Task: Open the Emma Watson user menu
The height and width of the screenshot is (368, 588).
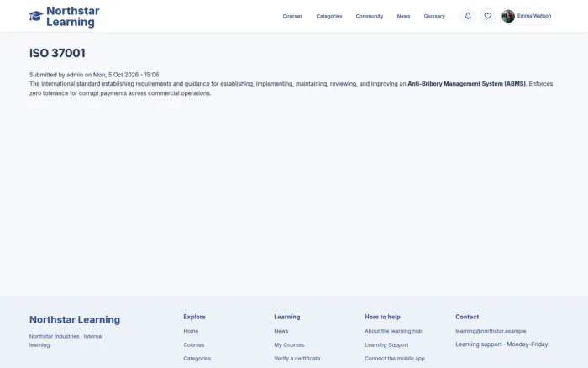Action: pos(528,16)
